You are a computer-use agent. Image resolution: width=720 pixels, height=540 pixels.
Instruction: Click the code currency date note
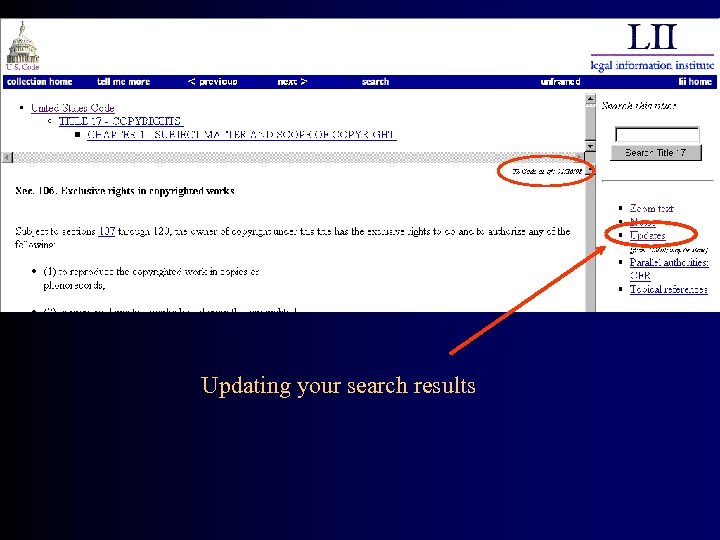pyautogui.click(x=547, y=171)
